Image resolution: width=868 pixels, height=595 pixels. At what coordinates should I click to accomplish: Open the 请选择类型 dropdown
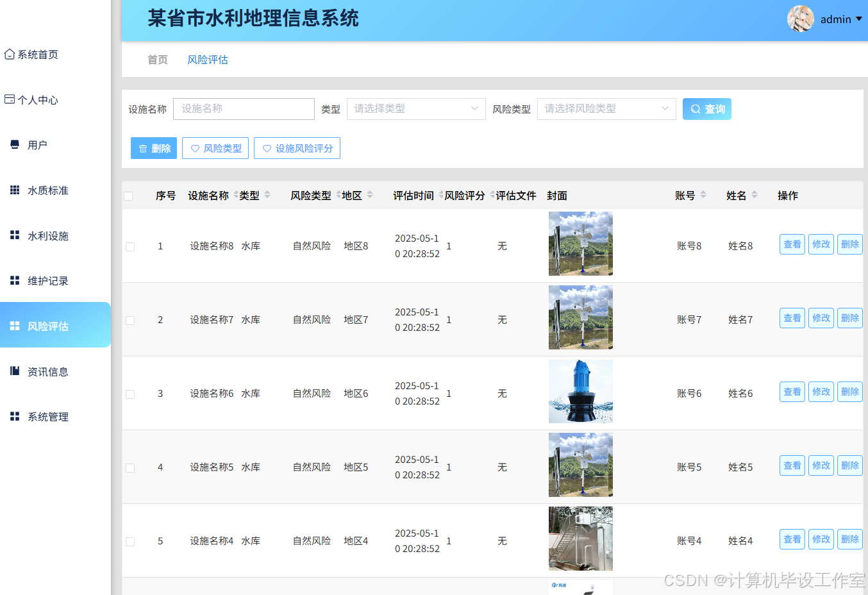coord(416,109)
